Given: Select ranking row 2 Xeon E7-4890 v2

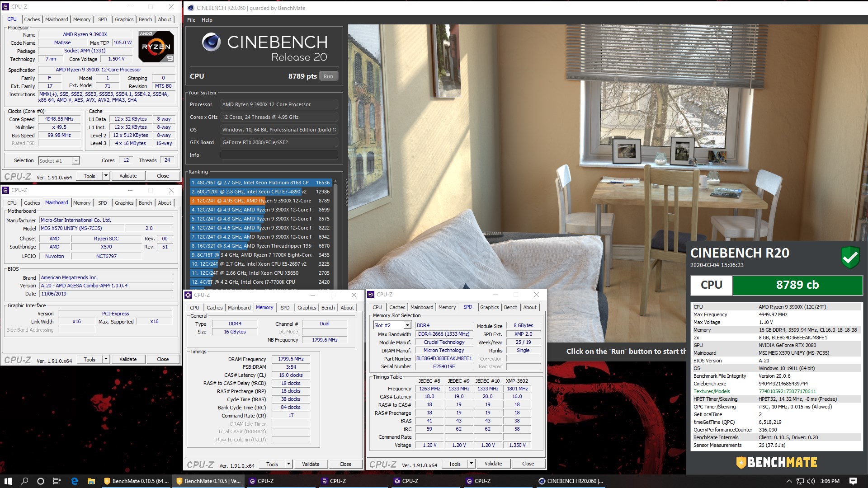Looking at the screenshot, I should 261,192.
